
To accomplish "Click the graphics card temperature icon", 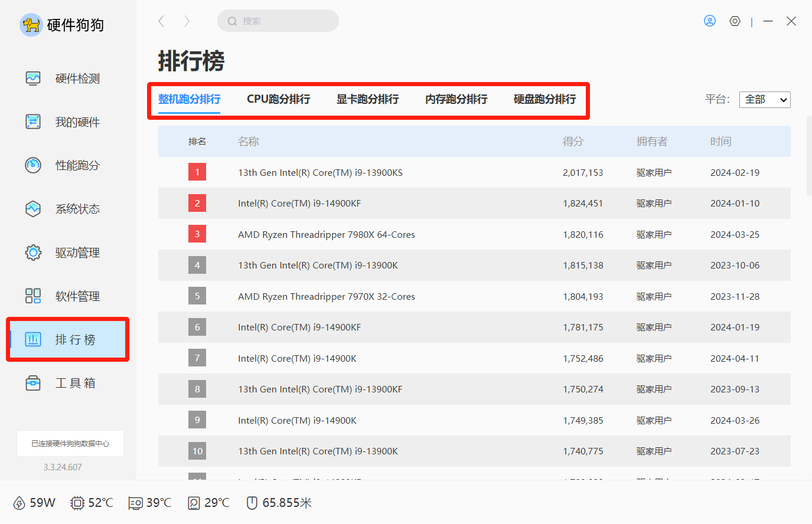I will pos(136,503).
